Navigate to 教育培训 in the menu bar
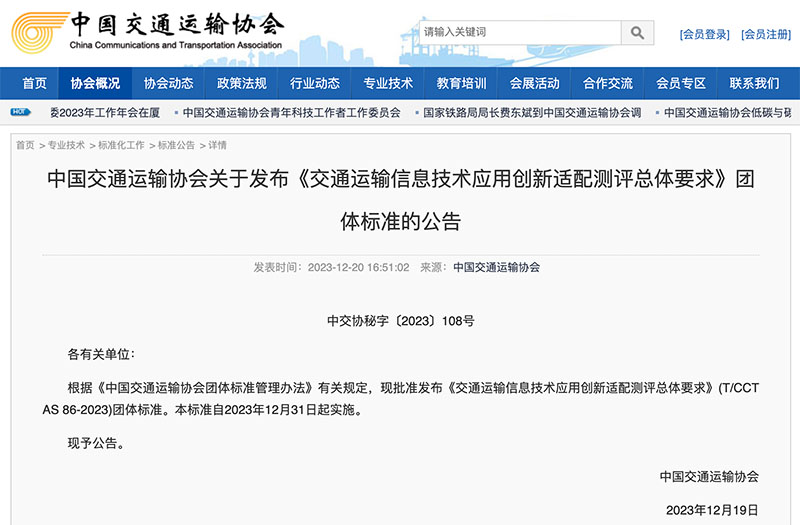Screen dimensions: 800x525 pyautogui.click(x=461, y=83)
